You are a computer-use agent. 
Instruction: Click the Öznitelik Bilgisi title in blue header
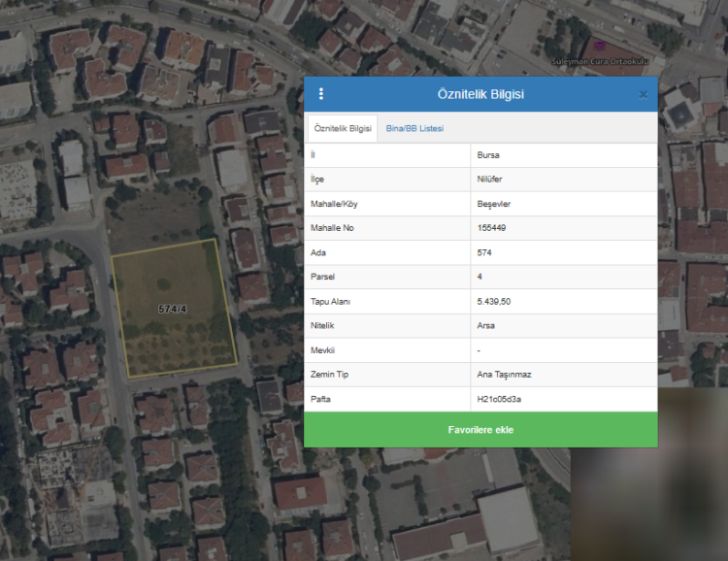coord(481,94)
